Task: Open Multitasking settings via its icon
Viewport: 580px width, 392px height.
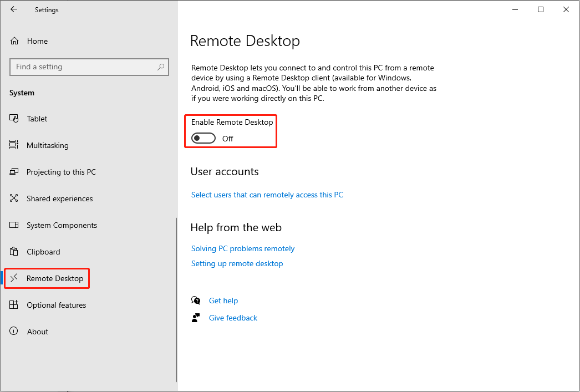Action: [x=13, y=145]
